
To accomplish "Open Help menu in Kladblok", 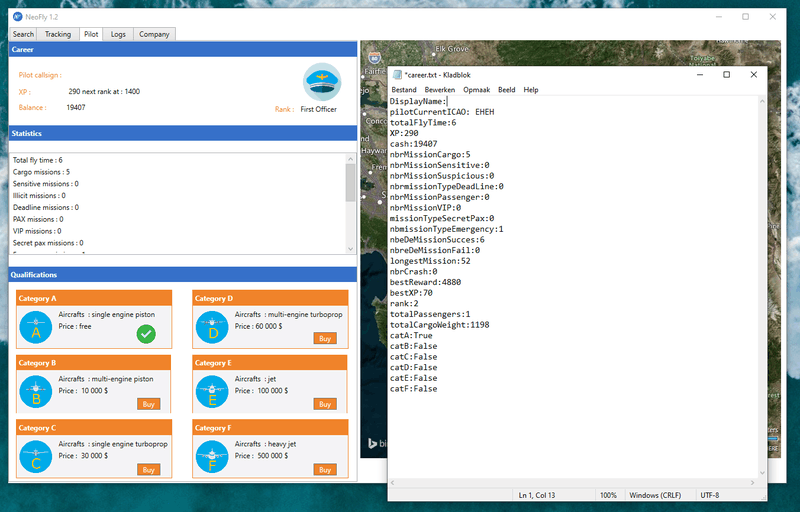I will [531, 90].
